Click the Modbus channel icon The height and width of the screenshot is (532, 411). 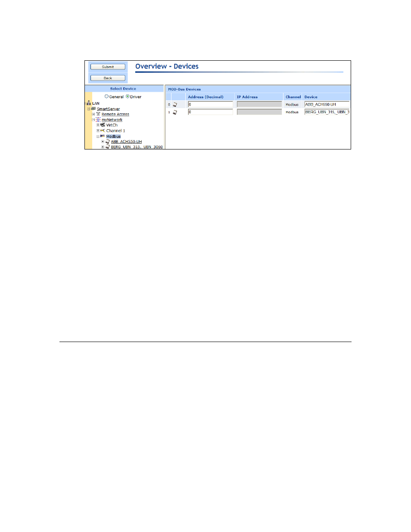[x=103, y=136]
